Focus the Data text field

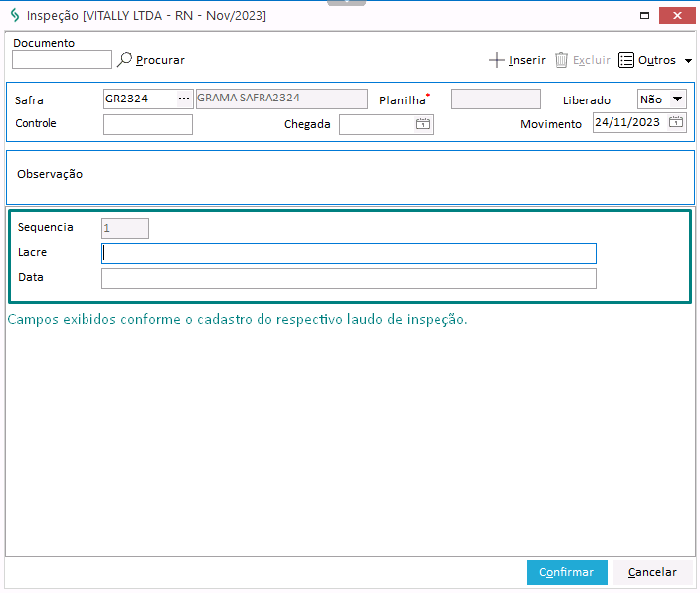(349, 279)
